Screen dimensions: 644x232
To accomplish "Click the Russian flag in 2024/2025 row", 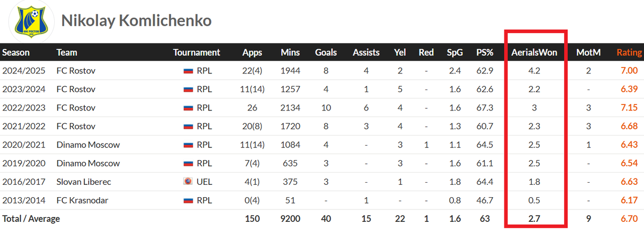I will point(188,71).
